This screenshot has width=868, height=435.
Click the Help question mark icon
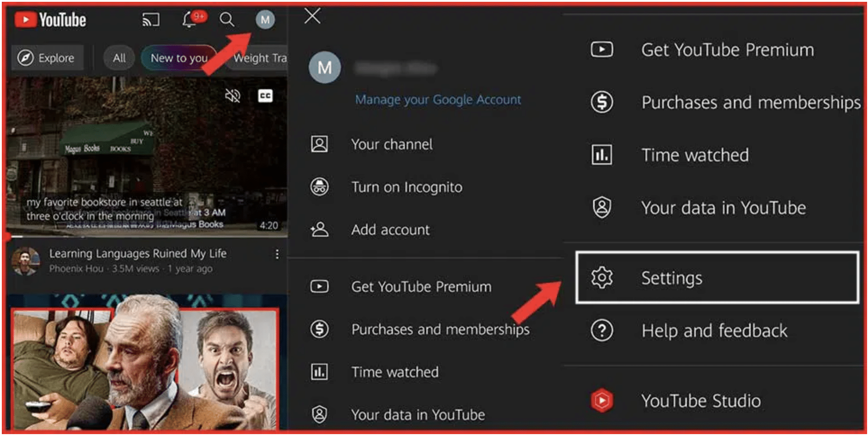point(602,330)
